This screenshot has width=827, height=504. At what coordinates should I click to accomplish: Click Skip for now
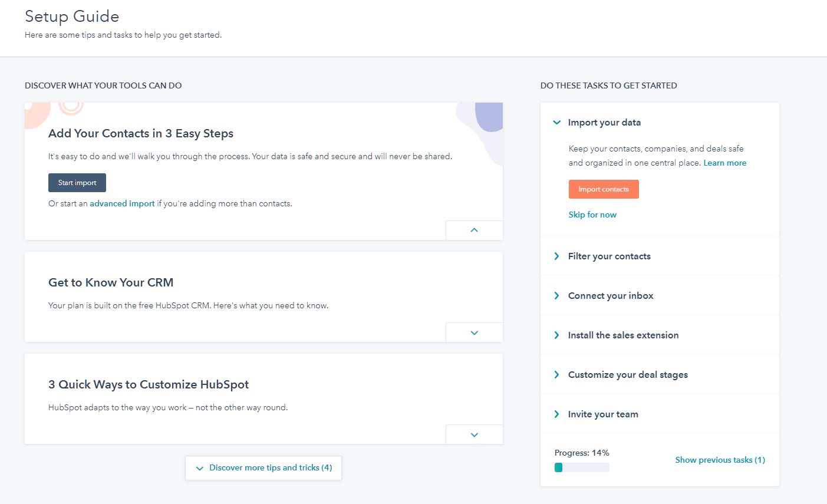click(x=592, y=215)
